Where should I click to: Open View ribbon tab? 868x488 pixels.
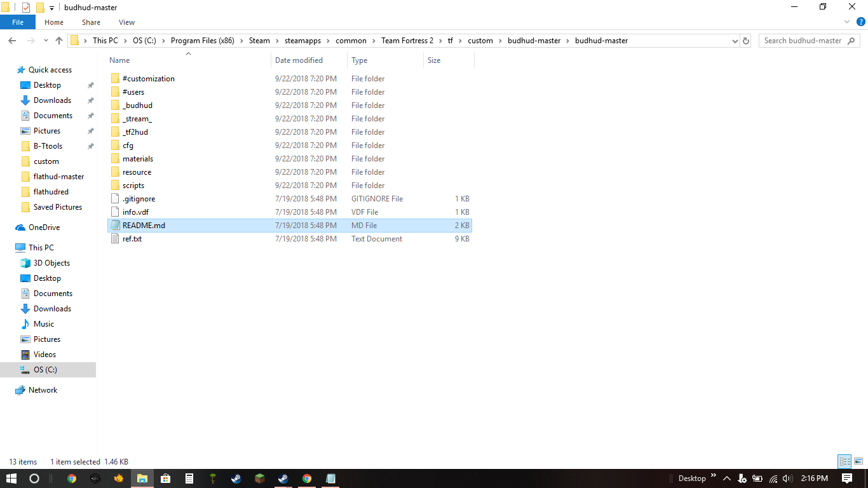[x=126, y=22]
